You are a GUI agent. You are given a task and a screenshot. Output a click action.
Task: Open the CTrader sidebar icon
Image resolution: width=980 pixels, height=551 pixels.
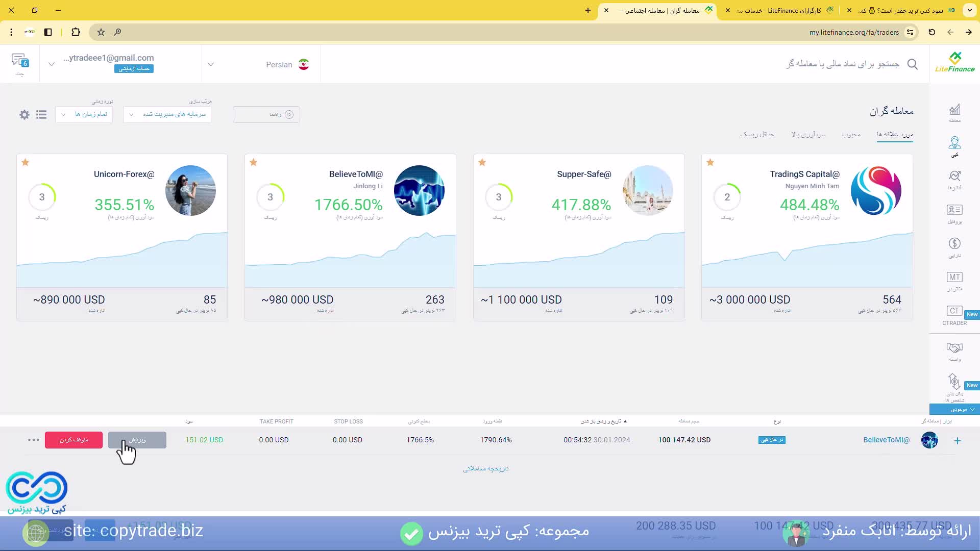[954, 311]
